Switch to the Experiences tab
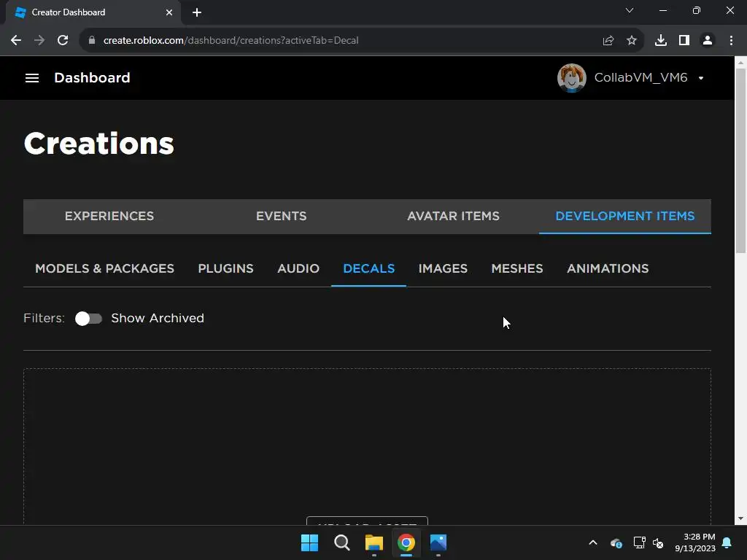The width and height of the screenshot is (747, 560). [x=109, y=216]
